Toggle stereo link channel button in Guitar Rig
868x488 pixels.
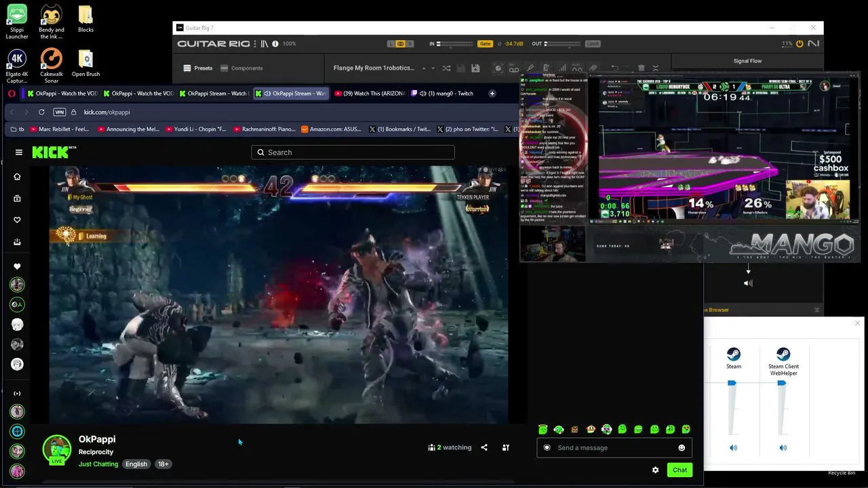coord(400,44)
